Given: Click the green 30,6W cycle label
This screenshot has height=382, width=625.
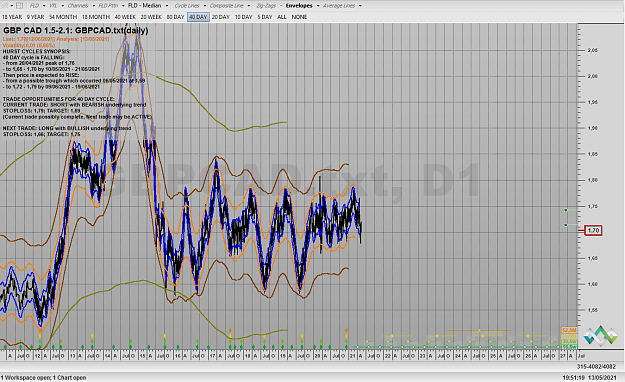Looking at the screenshot, I should tap(569, 341).
